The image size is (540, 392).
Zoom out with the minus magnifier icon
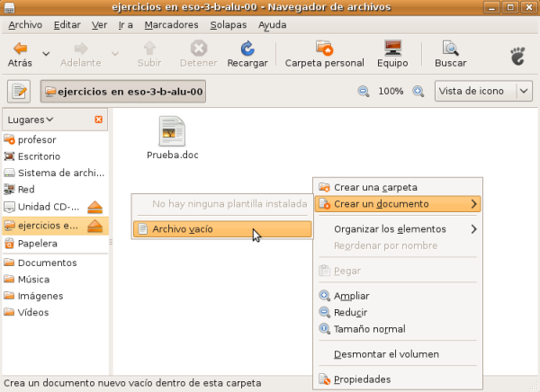364,92
